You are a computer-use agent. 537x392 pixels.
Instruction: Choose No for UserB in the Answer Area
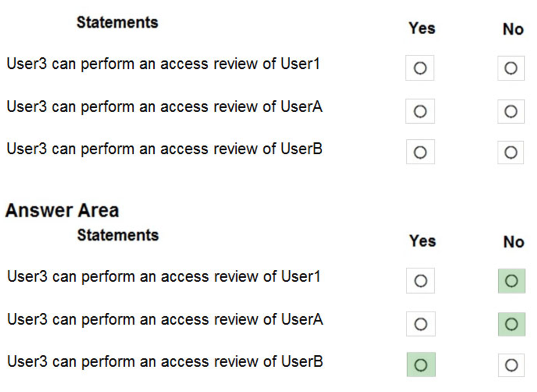(x=511, y=365)
